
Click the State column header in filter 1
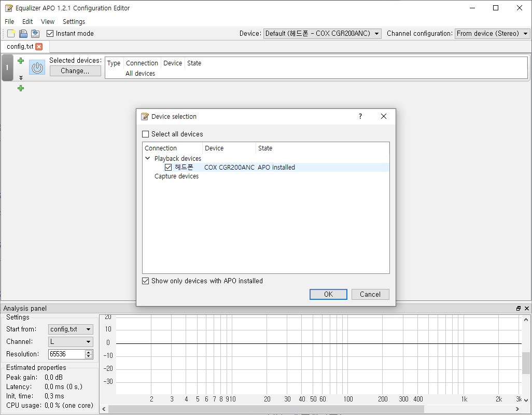tap(194, 63)
